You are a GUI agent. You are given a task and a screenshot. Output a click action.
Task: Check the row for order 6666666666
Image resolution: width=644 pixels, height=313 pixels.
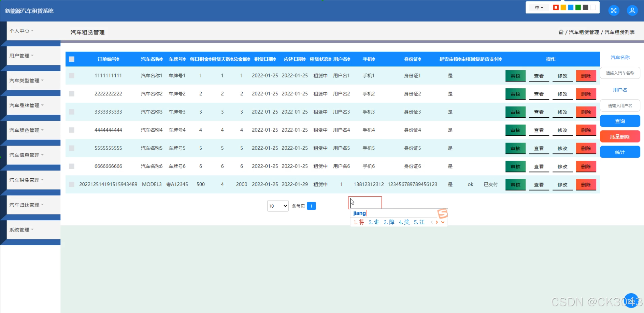click(x=72, y=166)
